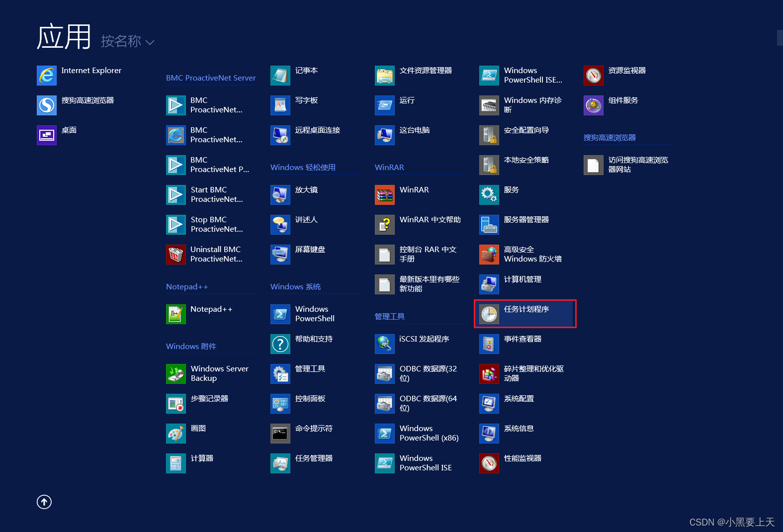Open 计算器 icon
The image size is (783, 532).
pyautogui.click(x=176, y=463)
